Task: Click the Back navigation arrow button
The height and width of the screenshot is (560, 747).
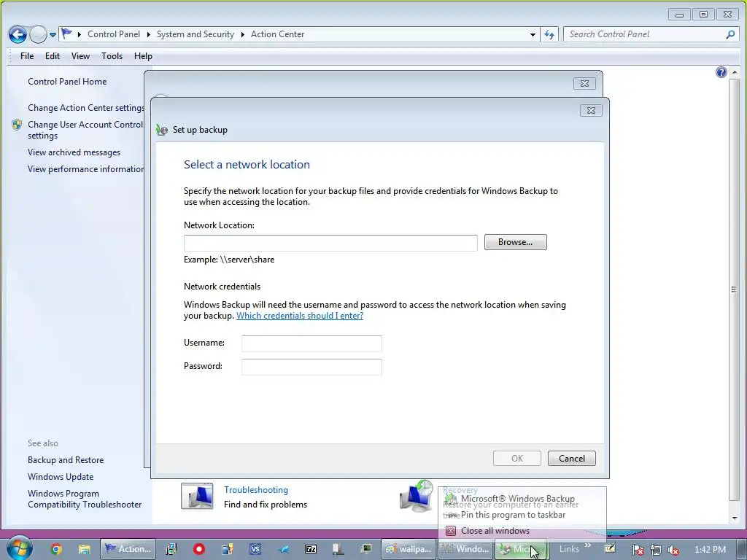Action: click(18, 34)
